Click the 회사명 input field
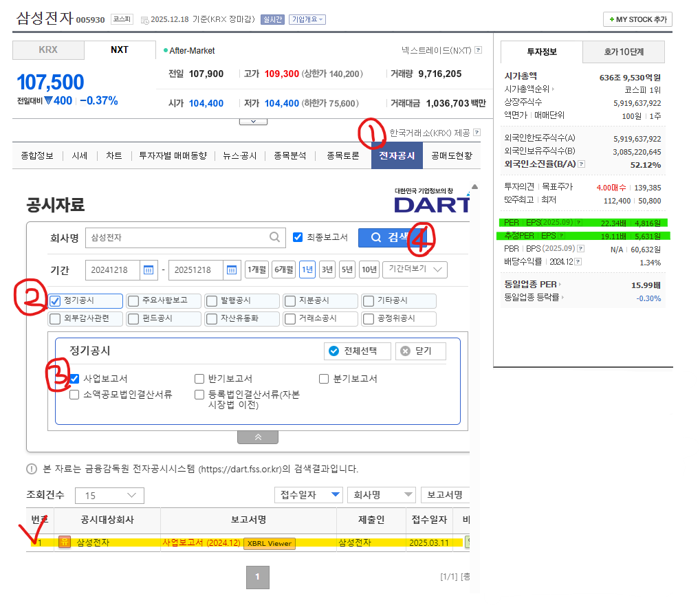700x605 pixels. tap(185, 238)
